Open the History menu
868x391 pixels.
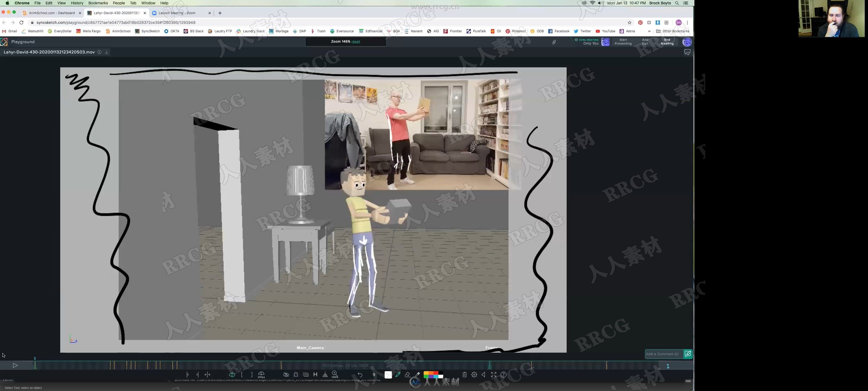pyautogui.click(x=77, y=3)
